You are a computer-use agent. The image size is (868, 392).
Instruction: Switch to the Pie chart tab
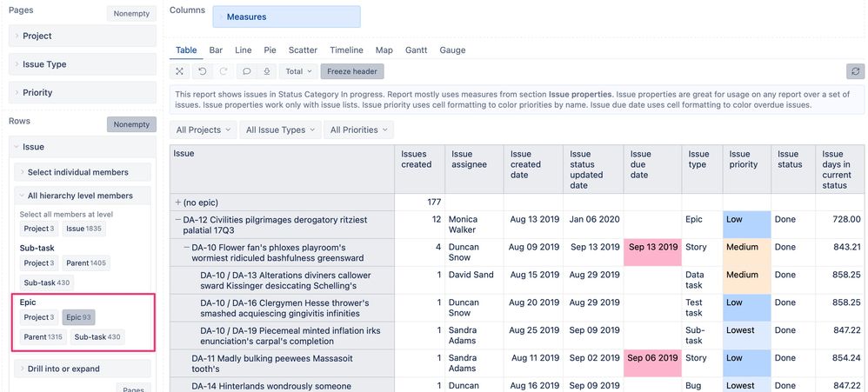click(x=270, y=50)
